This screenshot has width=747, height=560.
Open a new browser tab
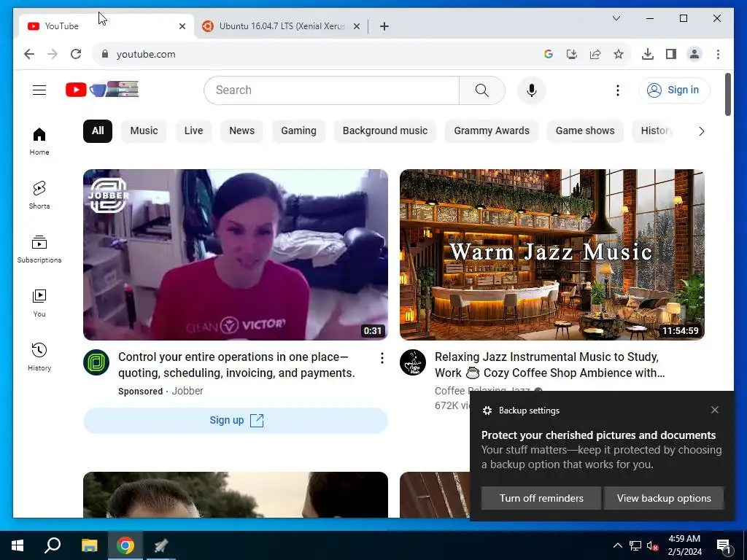point(384,26)
